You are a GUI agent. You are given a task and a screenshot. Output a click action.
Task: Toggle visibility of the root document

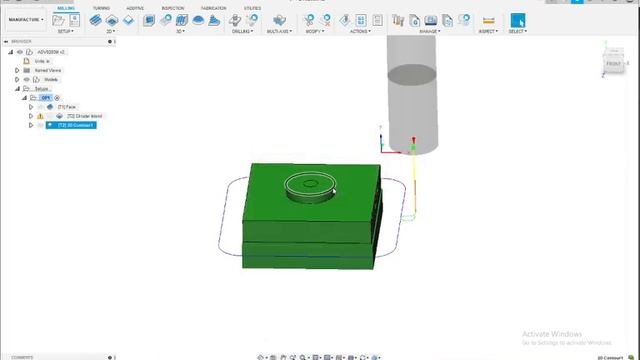click(20, 52)
